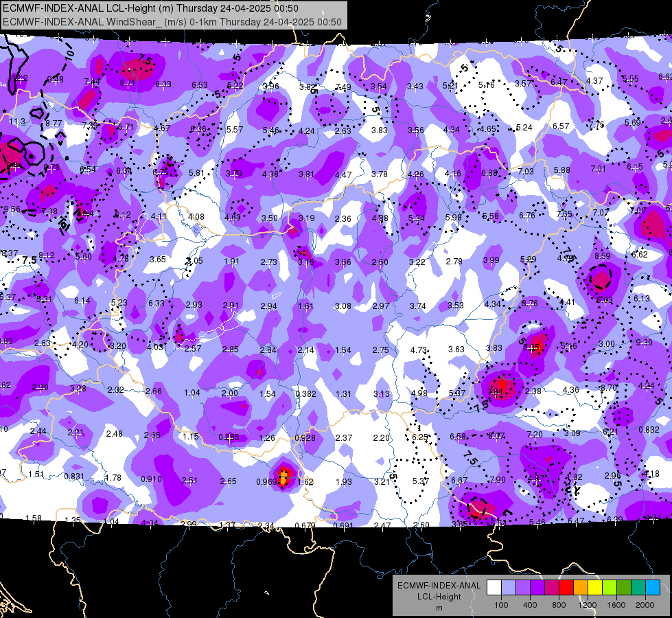Click the legend label 'LCL-Height'
This screenshot has width=672, height=618.
tap(439, 597)
